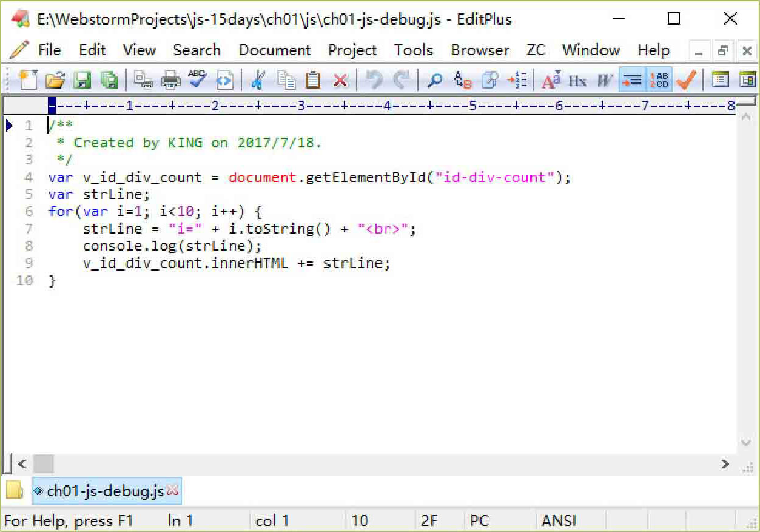Click the horizontal scrollbar thumb
The width and height of the screenshot is (760, 532).
pos(44,464)
